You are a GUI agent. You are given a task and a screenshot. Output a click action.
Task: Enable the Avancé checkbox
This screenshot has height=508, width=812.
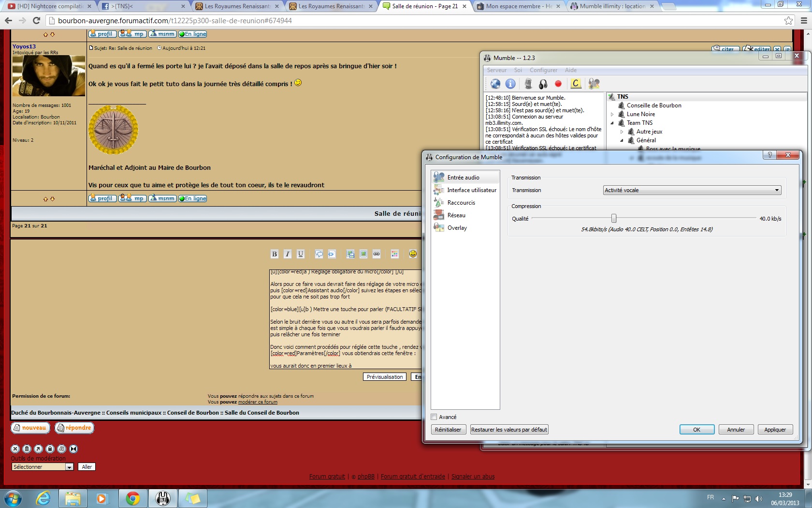[x=434, y=417]
